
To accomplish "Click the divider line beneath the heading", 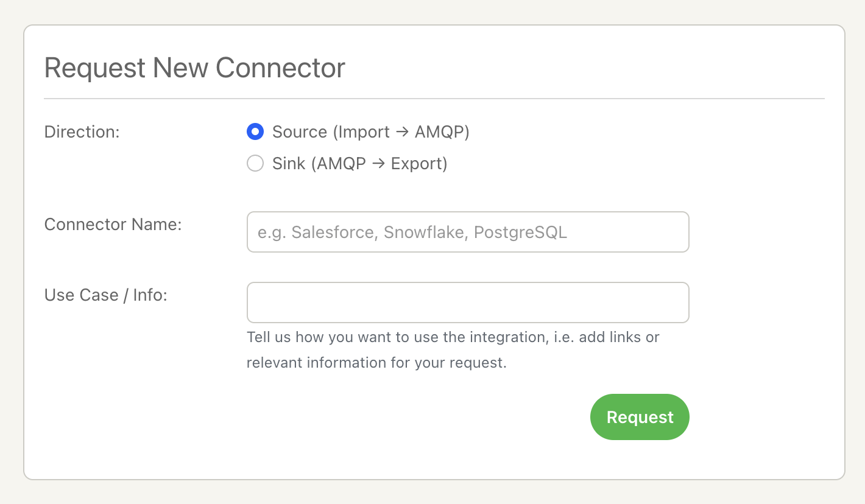I will (x=434, y=98).
